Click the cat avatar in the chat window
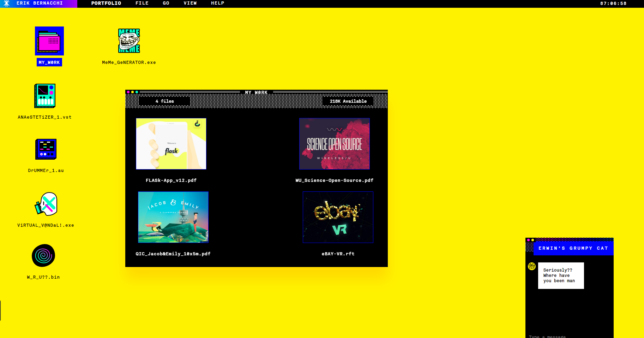The image size is (644, 338). 532,266
